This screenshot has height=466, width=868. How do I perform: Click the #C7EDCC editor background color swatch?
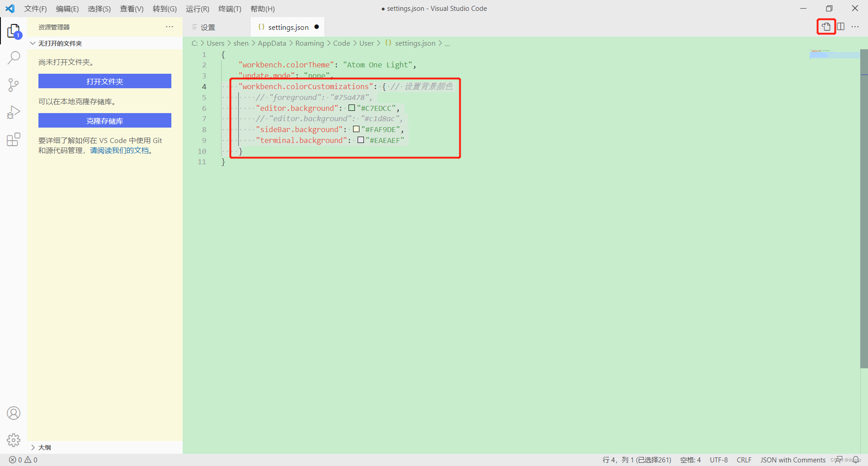(352, 108)
